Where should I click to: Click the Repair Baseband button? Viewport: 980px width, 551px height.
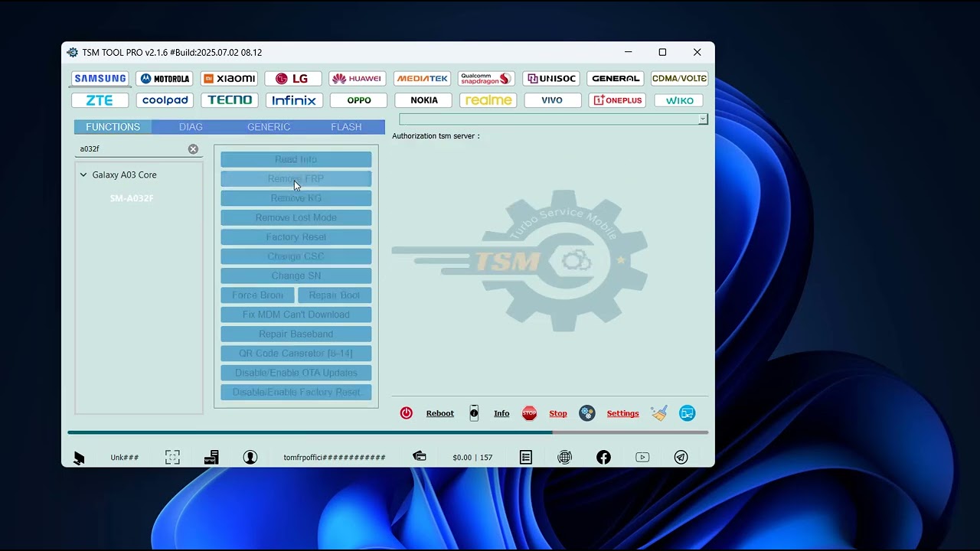[296, 334]
